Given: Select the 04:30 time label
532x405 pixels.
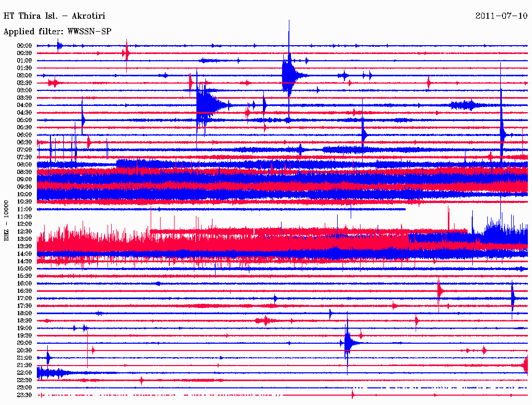Looking at the screenshot, I should [24, 113].
